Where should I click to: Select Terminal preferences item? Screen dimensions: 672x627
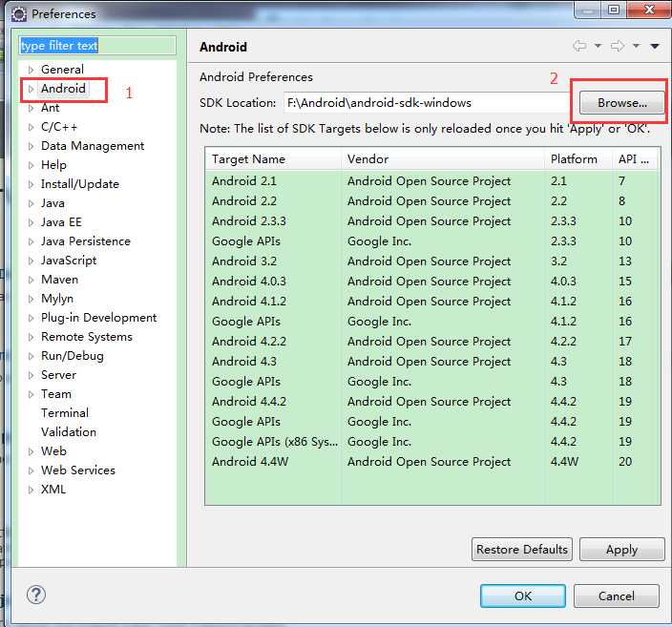65,413
